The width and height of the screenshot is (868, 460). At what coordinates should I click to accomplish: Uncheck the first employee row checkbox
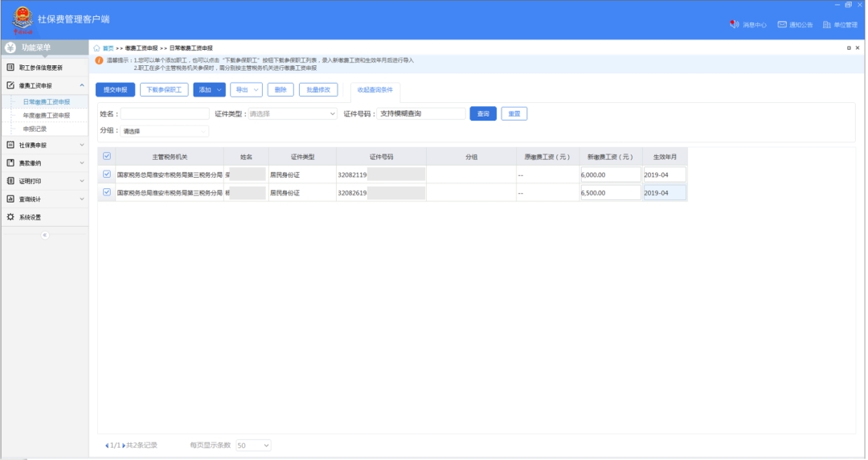click(x=107, y=174)
